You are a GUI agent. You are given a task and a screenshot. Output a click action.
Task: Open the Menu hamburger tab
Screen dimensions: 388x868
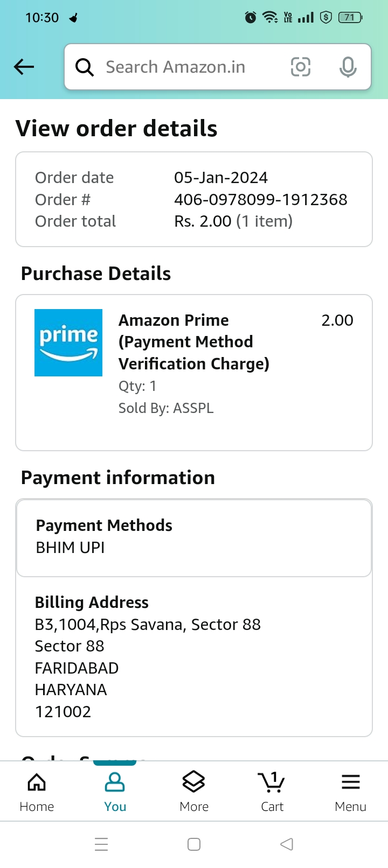pos(350,791)
